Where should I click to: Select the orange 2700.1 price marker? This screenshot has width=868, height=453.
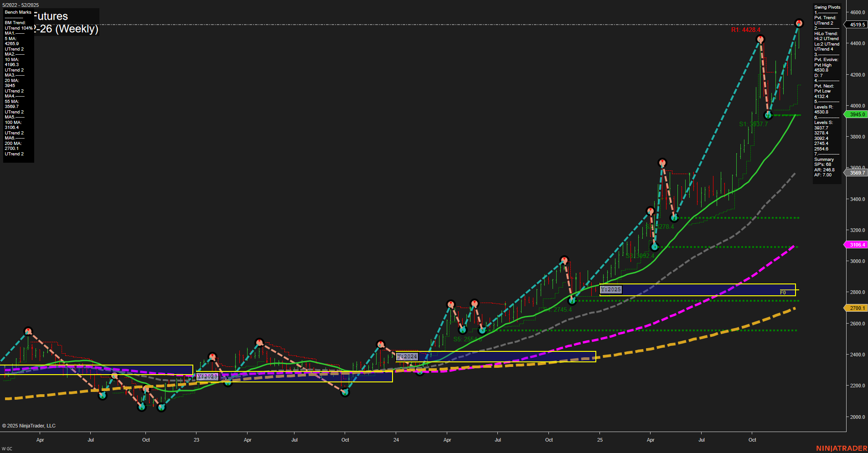(x=856, y=308)
